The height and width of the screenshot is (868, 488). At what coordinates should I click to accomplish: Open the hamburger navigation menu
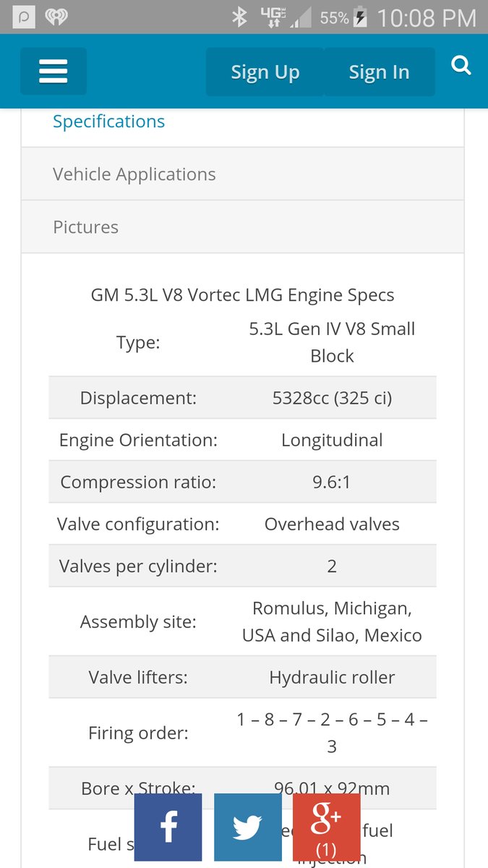53,72
